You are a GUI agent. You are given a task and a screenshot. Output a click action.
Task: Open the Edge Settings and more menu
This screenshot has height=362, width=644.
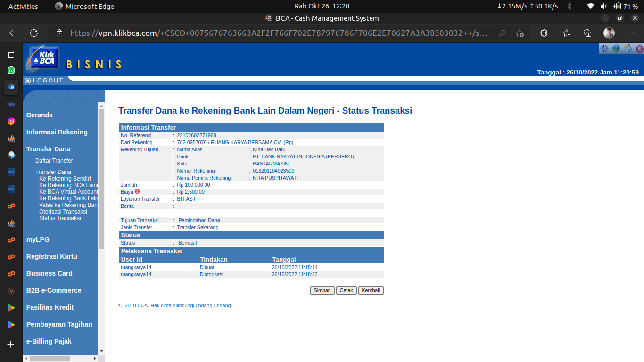pyautogui.click(x=631, y=33)
